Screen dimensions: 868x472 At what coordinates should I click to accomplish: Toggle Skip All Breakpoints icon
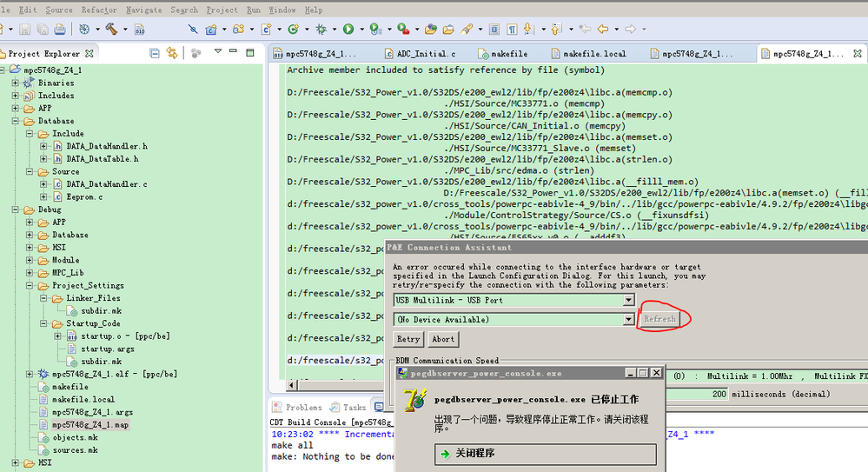(192, 30)
